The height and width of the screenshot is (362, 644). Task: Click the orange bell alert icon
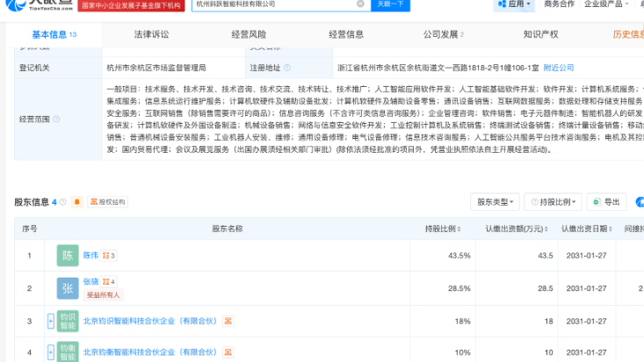pos(76,202)
